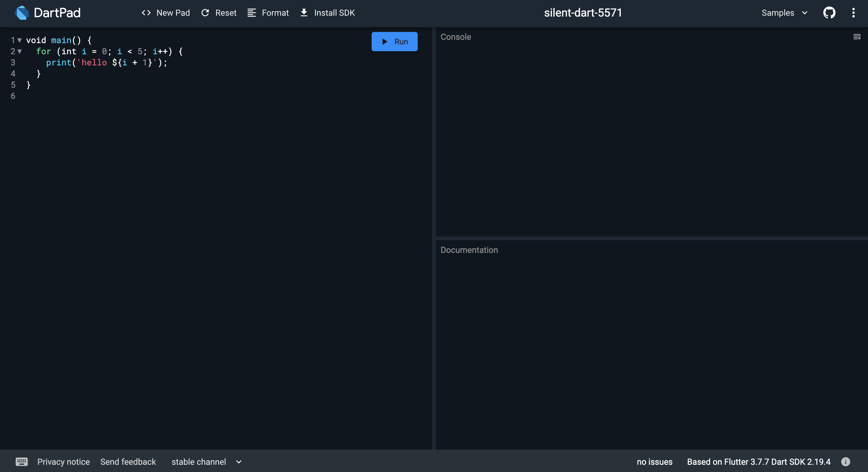Click the keyboard icon in status bar
The width and height of the screenshot is (868, 472).
click(x=21, y=461)
